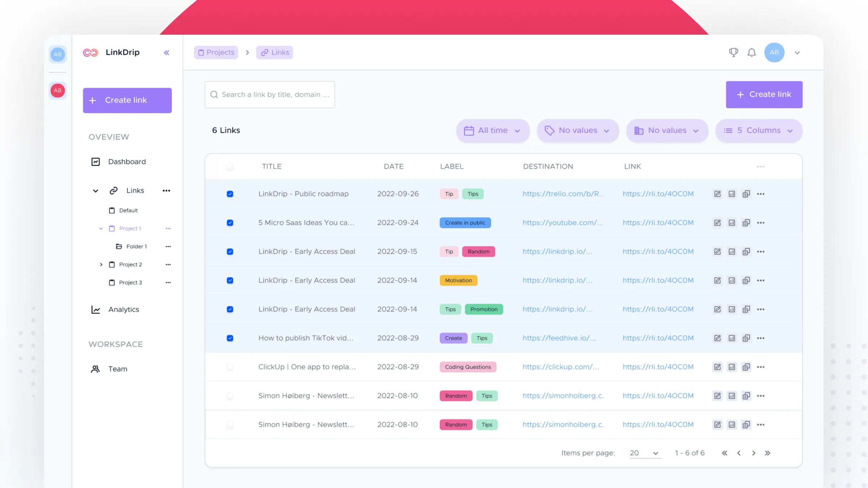Collapse Project 1 in the tree
Viewport: 868px width, 488px height.
[101, 229]
